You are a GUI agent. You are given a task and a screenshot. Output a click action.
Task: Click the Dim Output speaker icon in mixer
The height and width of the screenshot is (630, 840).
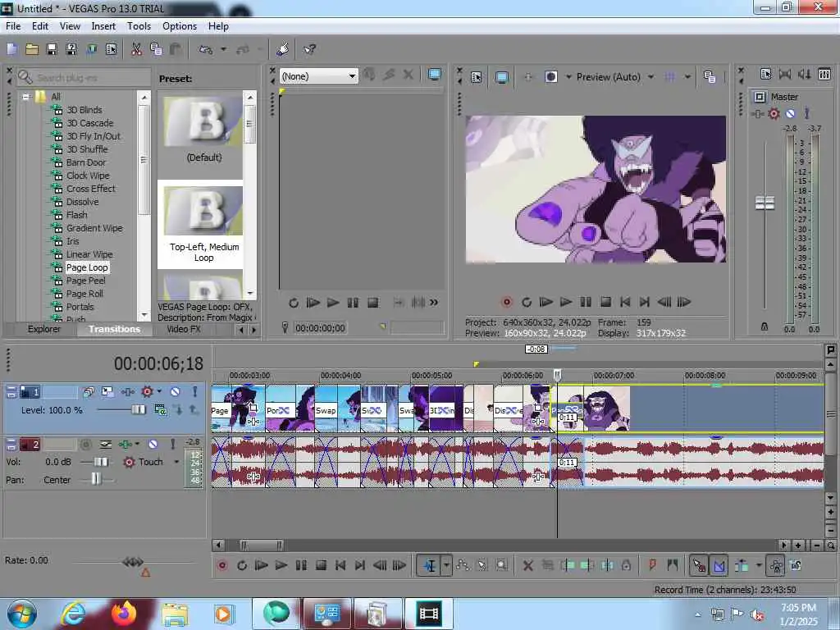(x=804, y=74)
